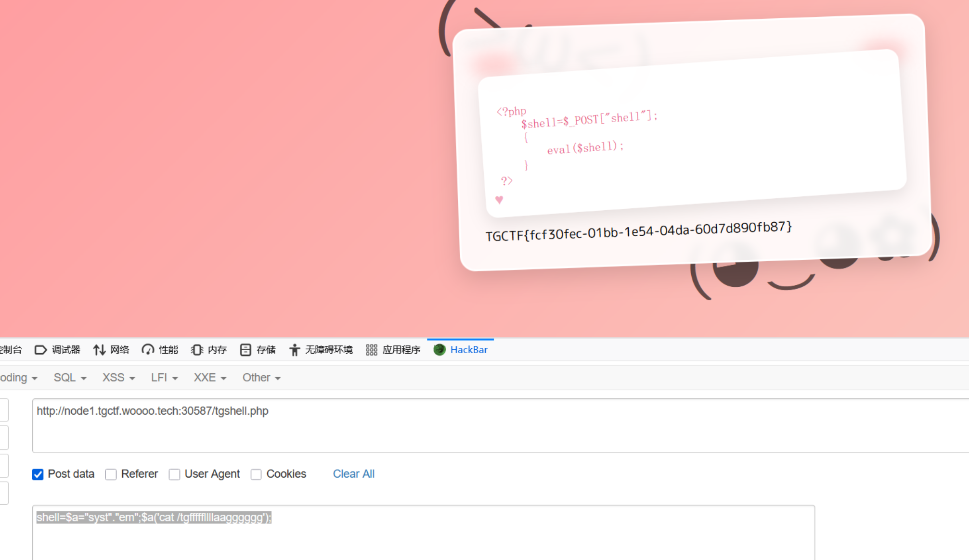Click the Debugger tab icon

(x=40, y=350)
